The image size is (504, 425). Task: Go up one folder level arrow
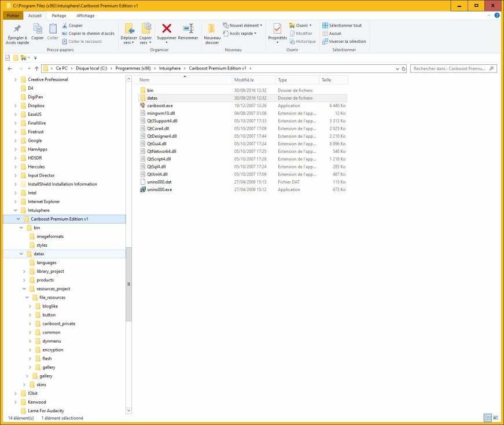(x=36, y=68)
